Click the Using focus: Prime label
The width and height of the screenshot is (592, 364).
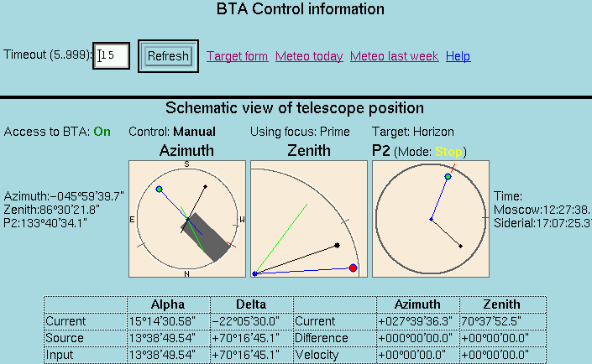tap(300, 132)
